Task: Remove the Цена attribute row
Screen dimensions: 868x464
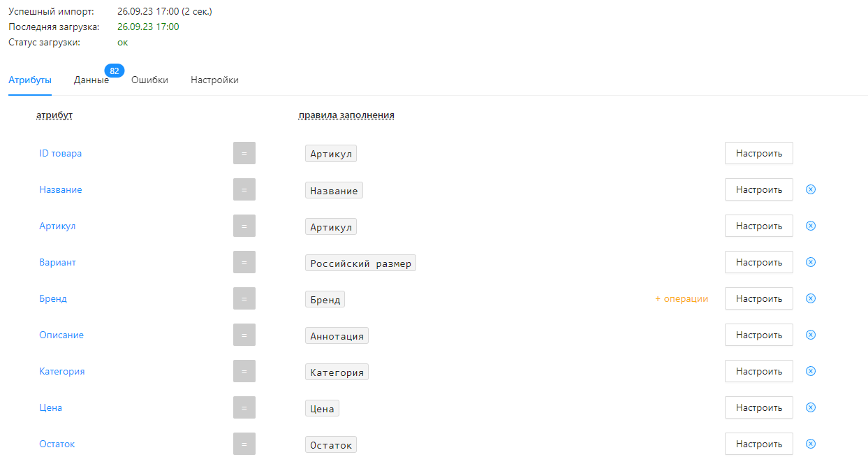Action: pos(811,407)
